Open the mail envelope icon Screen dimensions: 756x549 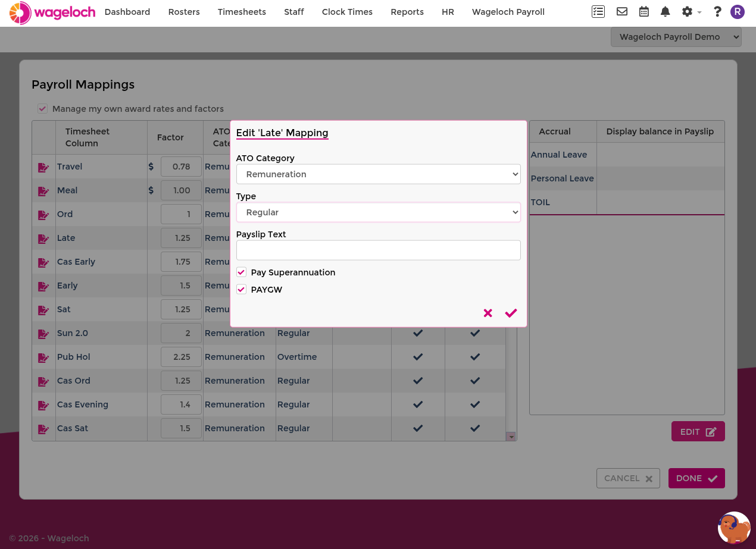click(622, 12)
